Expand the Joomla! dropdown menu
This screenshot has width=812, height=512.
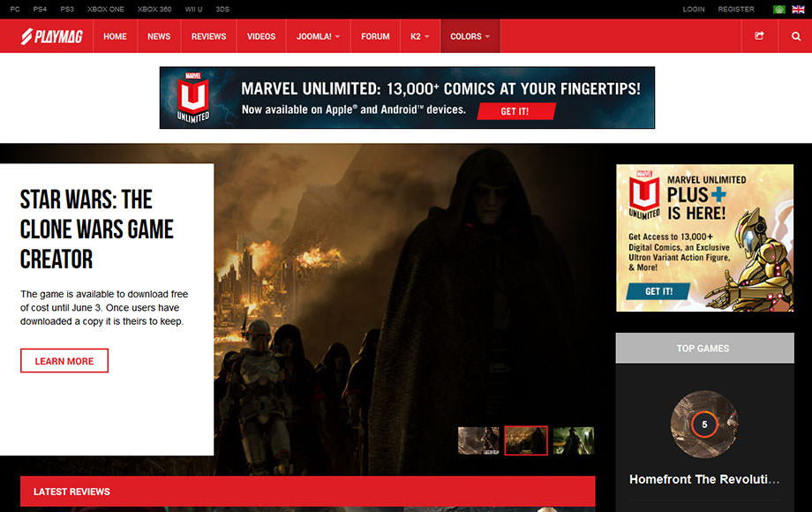(319, 36)
